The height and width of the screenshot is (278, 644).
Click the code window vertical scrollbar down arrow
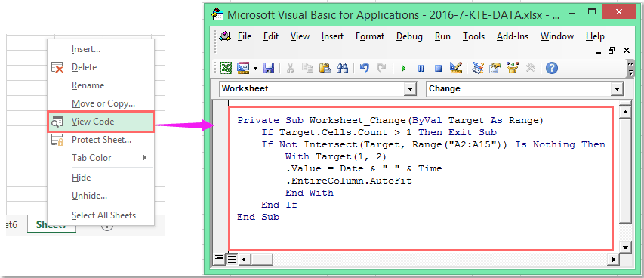(625, 248)
